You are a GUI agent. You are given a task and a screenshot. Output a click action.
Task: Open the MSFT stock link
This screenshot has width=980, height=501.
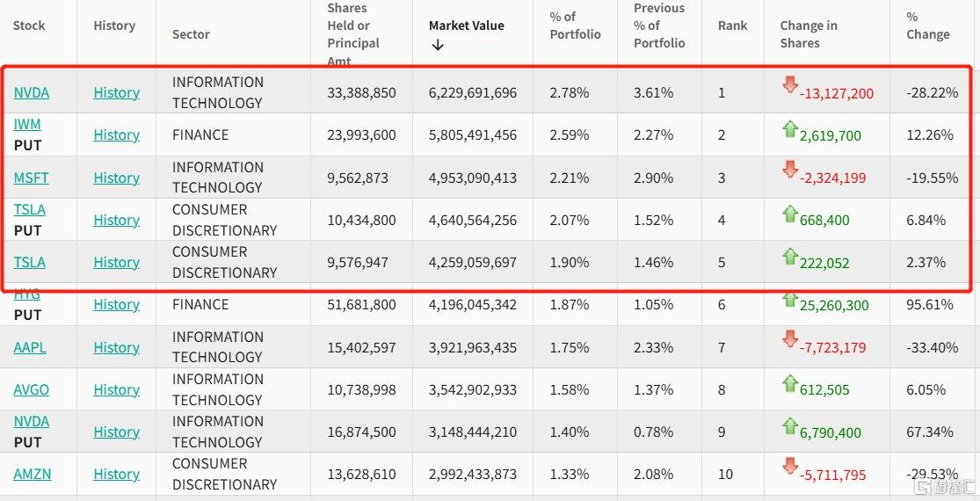click(x=31, y=178)
